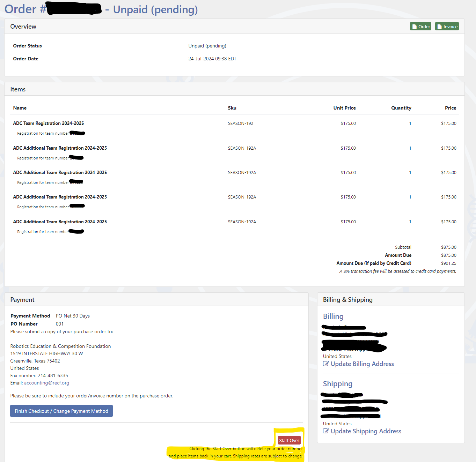476x463 pixels.
Task: Click the edit icon beside Update Billing Address
Action: click(326, 364)
